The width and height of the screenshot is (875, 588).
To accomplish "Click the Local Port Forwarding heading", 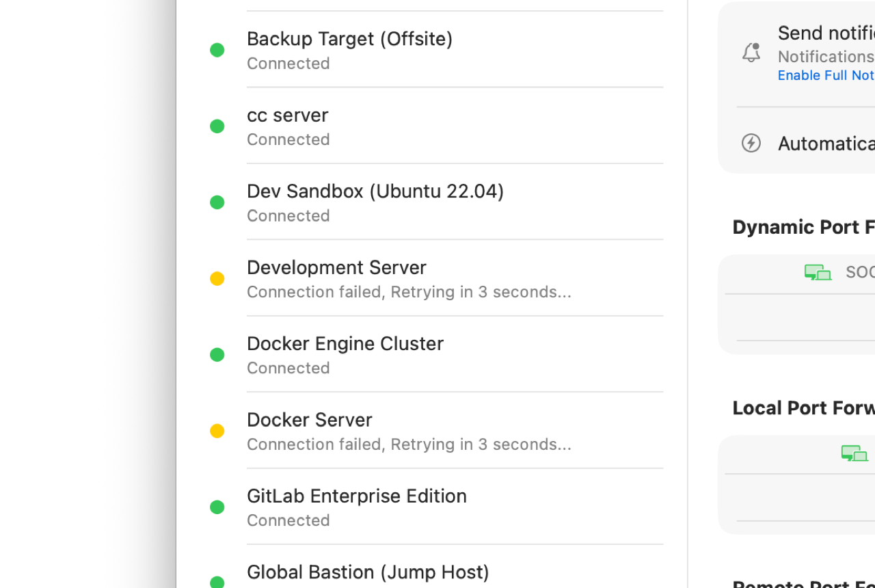I will pos(803,407).
